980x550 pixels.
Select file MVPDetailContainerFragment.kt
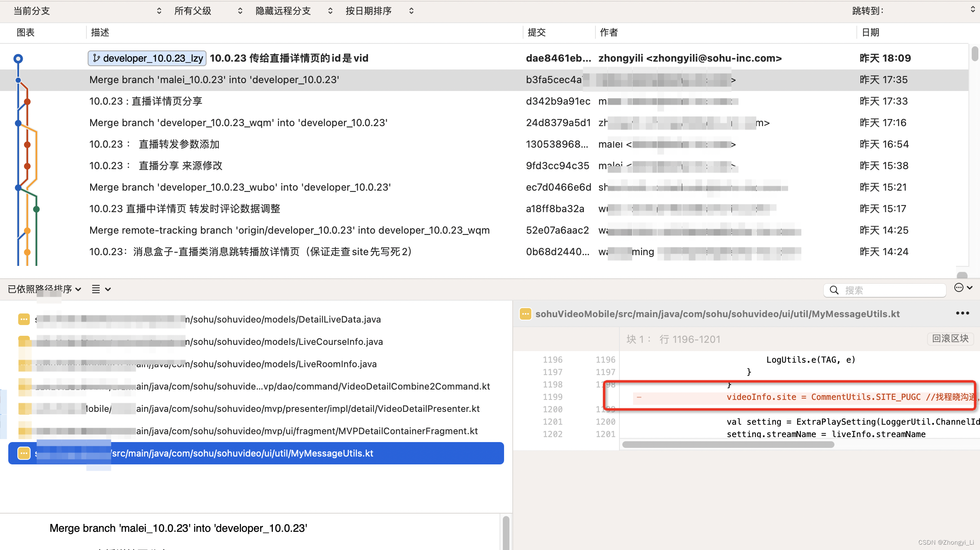click(x=256, y=431)
